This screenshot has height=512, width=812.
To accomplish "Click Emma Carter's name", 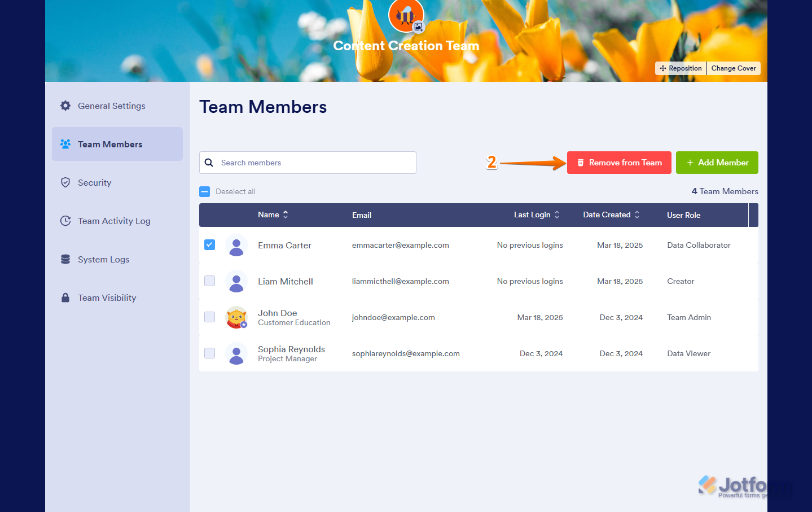I will pyautogui.click(x=284, y=245).
